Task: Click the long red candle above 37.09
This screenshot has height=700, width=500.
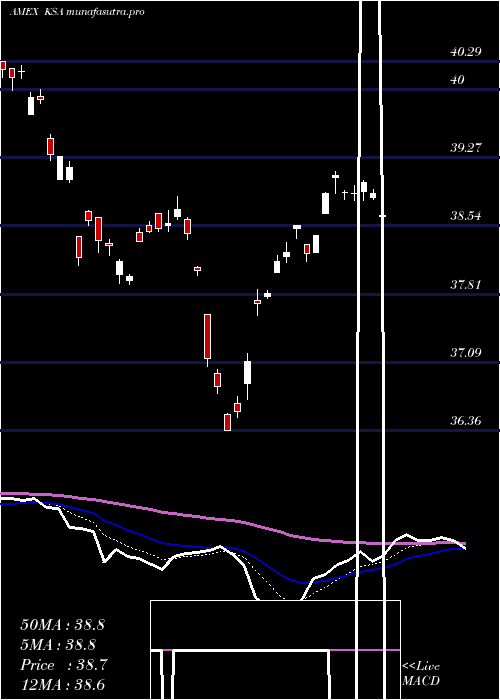Action: (x=208, y=337)
